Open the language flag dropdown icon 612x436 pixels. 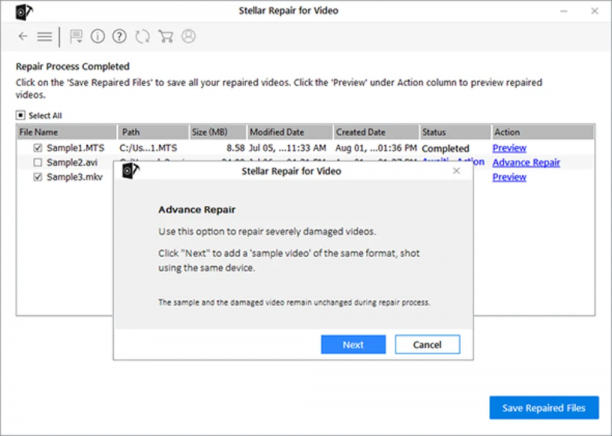(x=76, y=37)
